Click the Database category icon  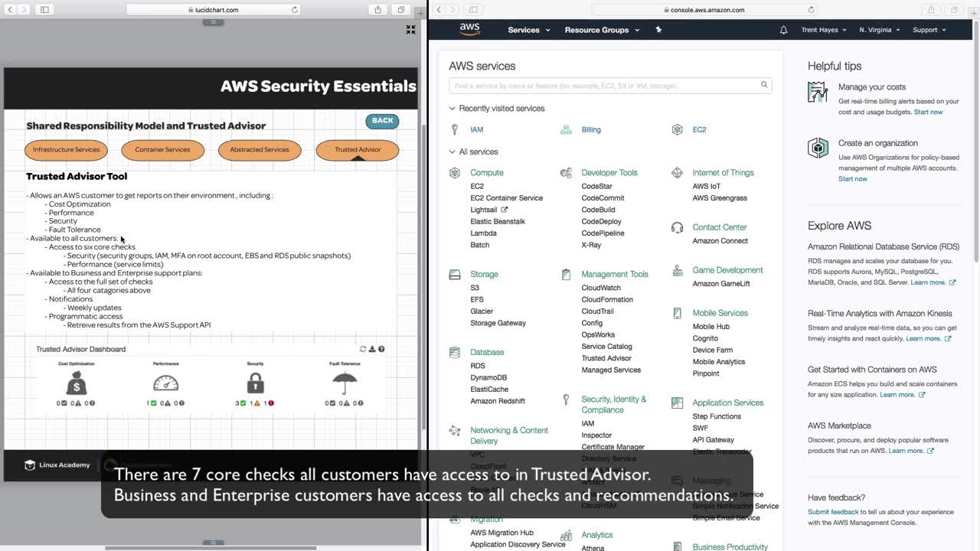coord(455,352)
